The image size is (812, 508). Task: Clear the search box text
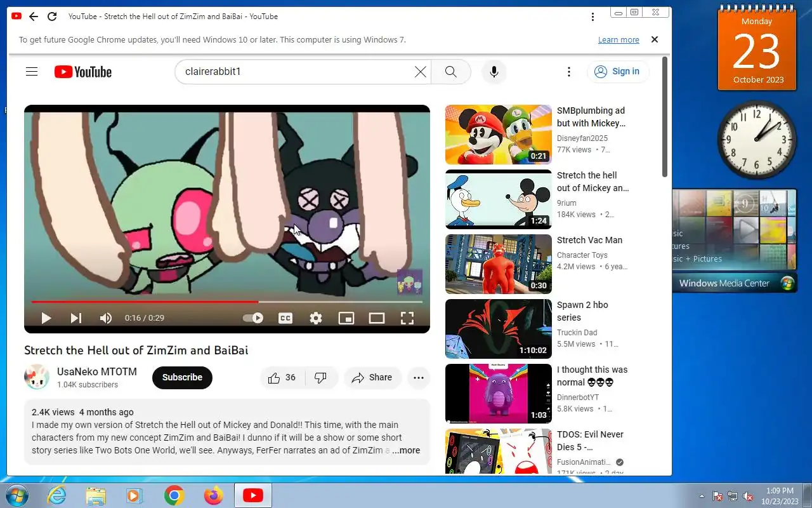[x=420, y=72]
